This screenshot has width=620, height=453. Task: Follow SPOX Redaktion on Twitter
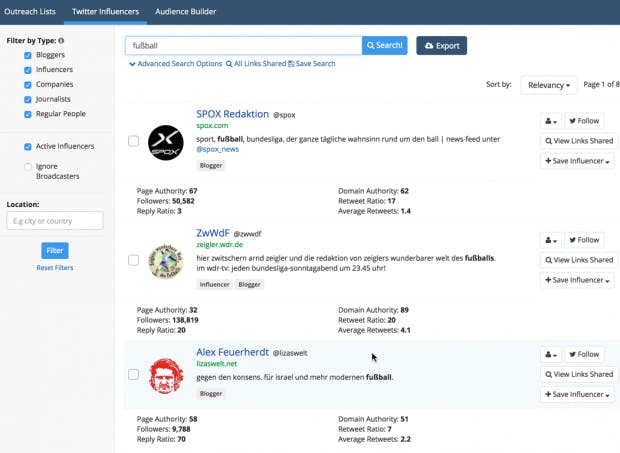tap(584, 121)
